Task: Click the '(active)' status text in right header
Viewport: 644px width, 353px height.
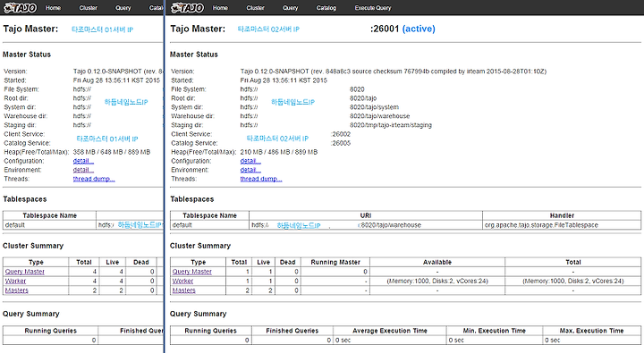Action: (419, 29)
